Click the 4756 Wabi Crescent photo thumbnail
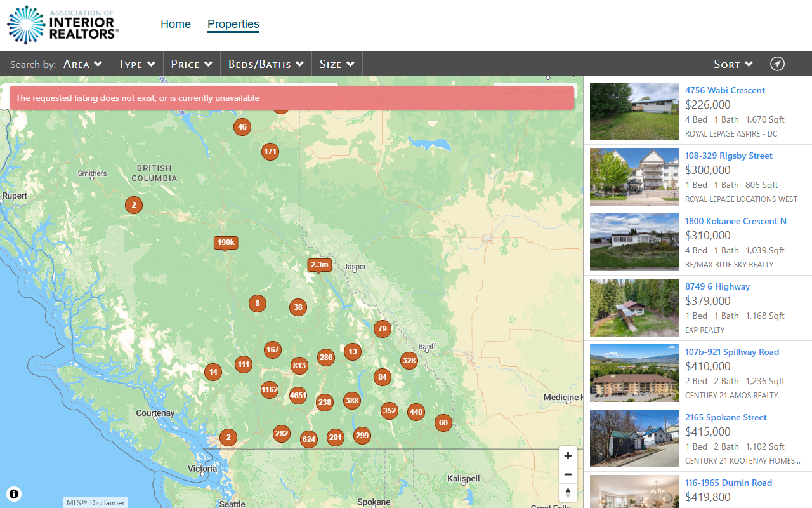812x508 pixels. coord(634,111)
